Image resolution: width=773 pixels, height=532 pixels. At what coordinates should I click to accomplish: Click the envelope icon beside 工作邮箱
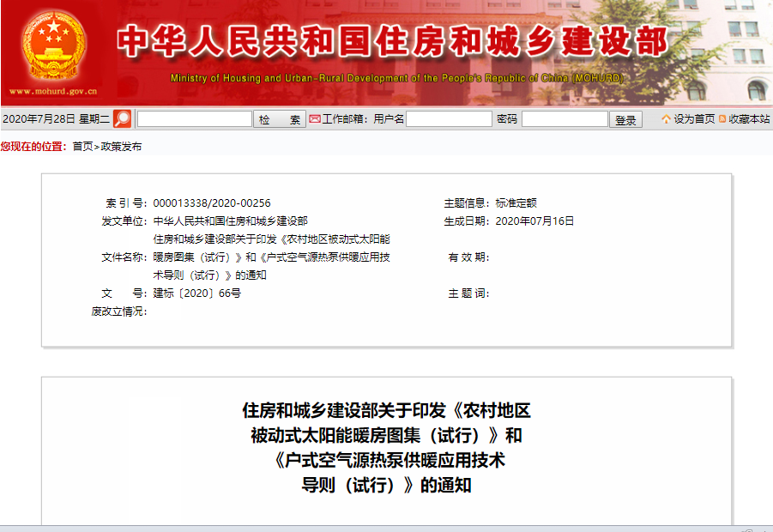tap(315, 118)
